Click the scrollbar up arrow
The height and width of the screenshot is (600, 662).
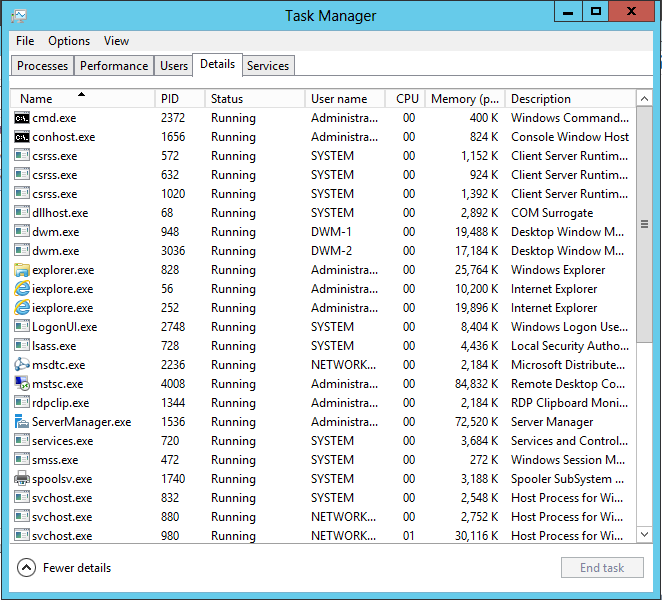click(644, 99)
